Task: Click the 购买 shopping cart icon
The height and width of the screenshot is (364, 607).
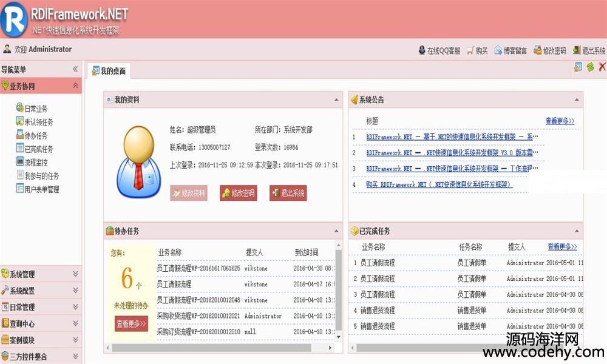Action: (470, 50)
